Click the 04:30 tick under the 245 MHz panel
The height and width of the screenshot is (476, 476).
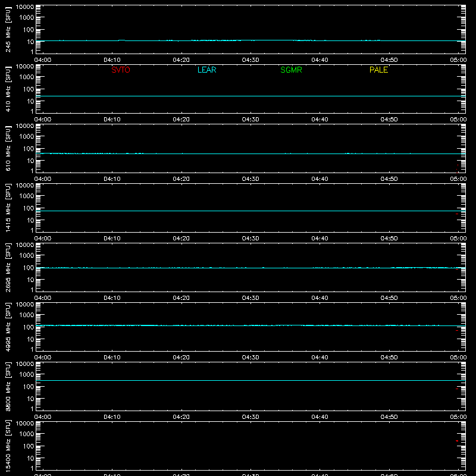[250, 60]
